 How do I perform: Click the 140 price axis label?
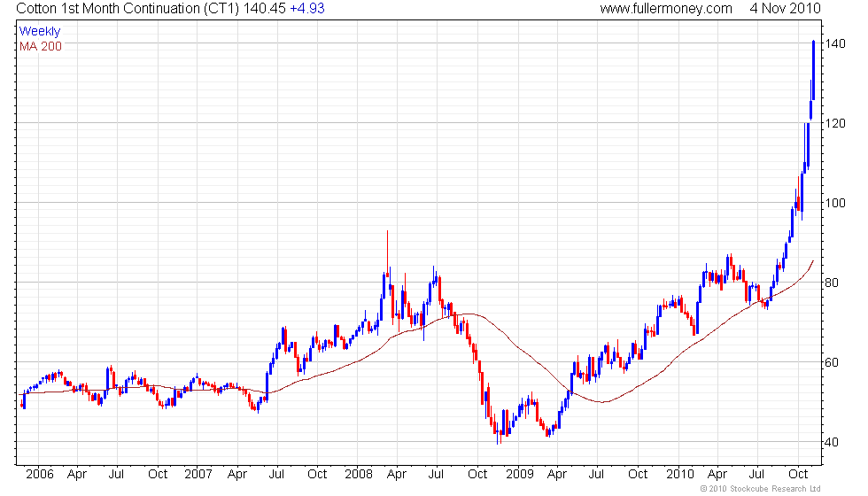coord(835,43)
